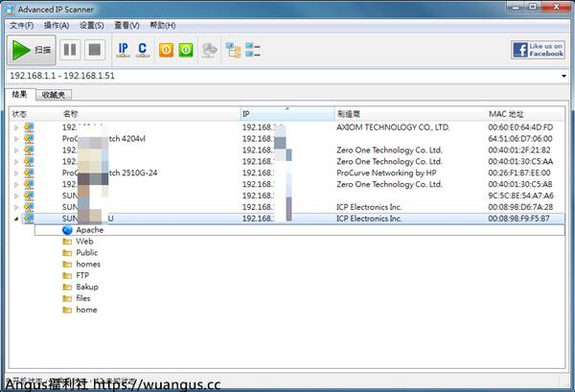Click the device icon in the ProCurve 2510G-24 row
575x392 pixels.
click(x=29, y=173)
